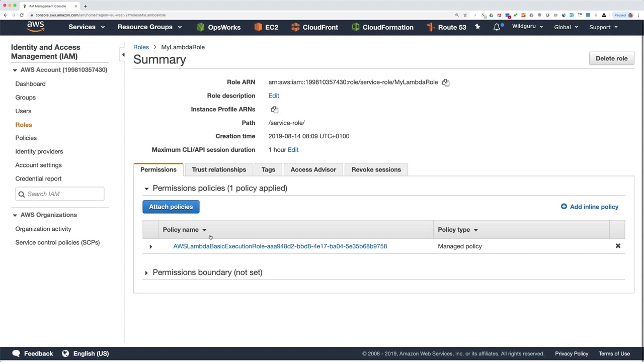Copy the Role ARN to clipboard
Image resolution: width=644 pixels, height=362 pixels.
pos(446,82)
